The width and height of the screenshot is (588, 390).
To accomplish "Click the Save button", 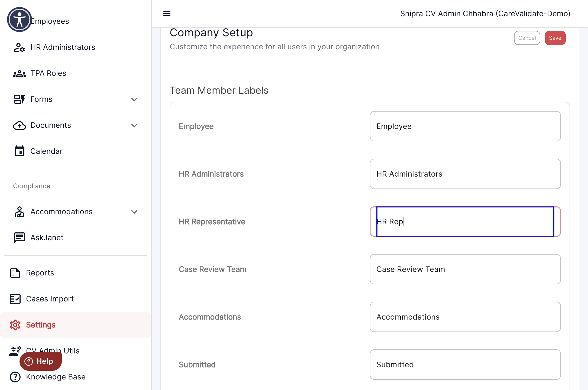I will [555, 38].
